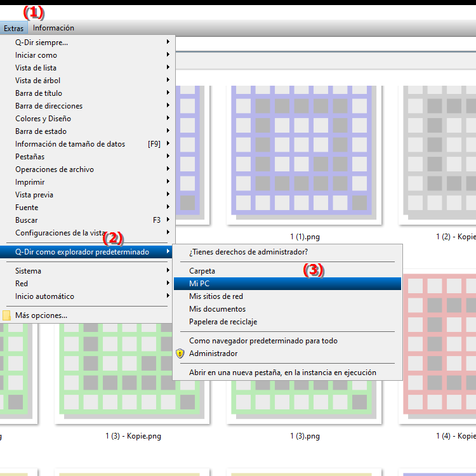476x476 pixels.
Task: Click the shield icon beside Administrador
Action: point(180,354)
